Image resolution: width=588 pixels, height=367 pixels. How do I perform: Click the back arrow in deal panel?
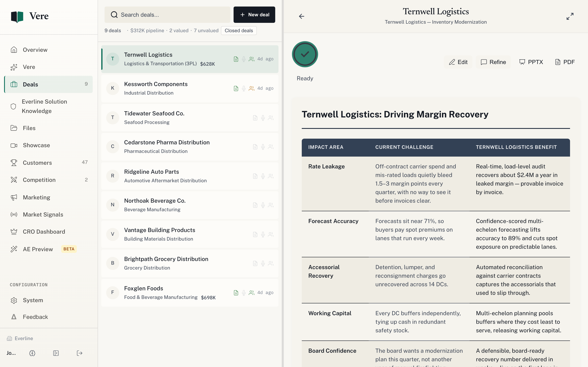301,16
